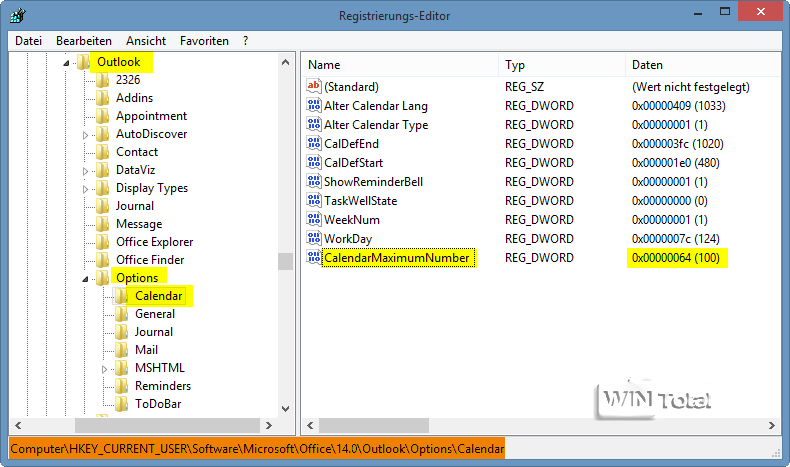Click the WorkDay DWORD icon
The image size is (790, 467).
tap(314, 238)
